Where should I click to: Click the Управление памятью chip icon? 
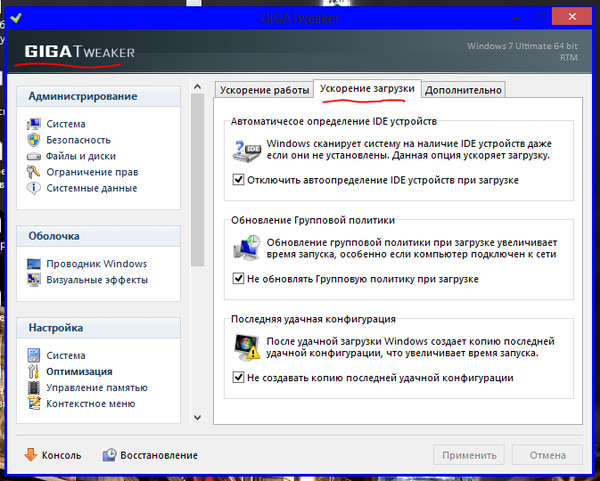click(x=34, y=388)
